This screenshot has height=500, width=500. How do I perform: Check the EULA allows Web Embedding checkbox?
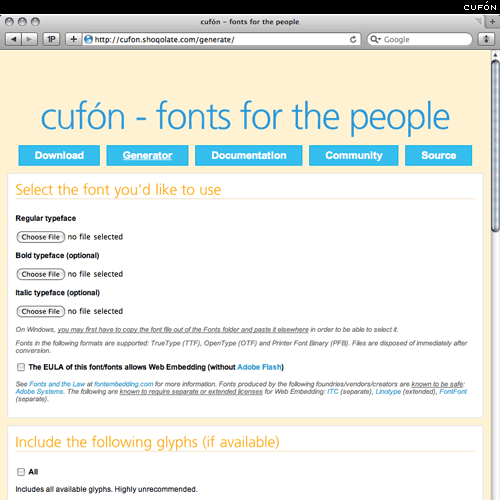tap(21, 367)
